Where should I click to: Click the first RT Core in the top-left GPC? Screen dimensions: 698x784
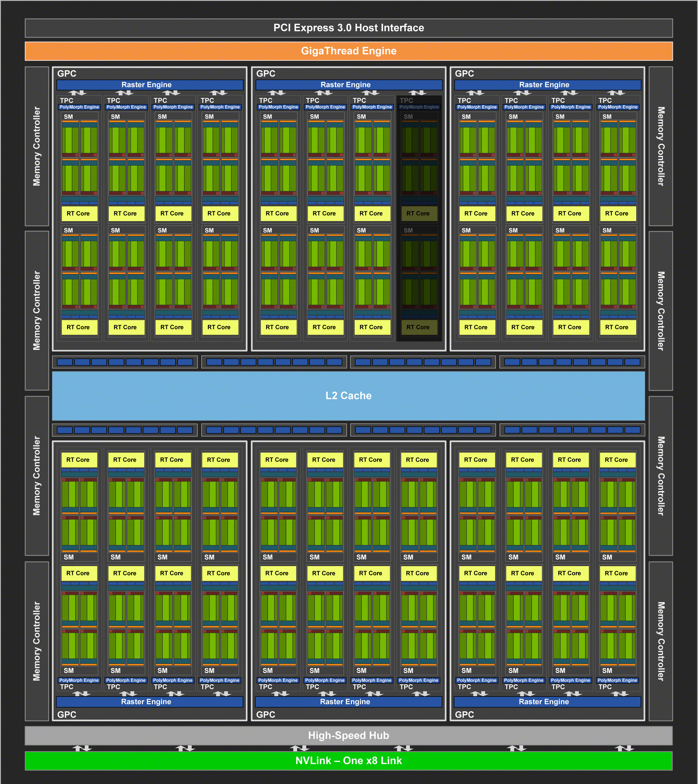tap(78, 213)
